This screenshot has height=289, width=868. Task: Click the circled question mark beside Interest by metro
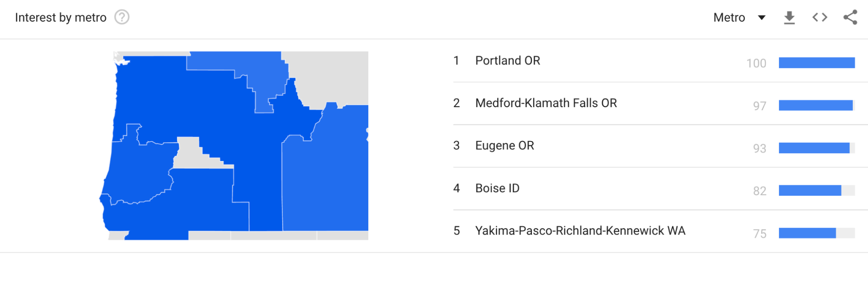coord(122,17)
